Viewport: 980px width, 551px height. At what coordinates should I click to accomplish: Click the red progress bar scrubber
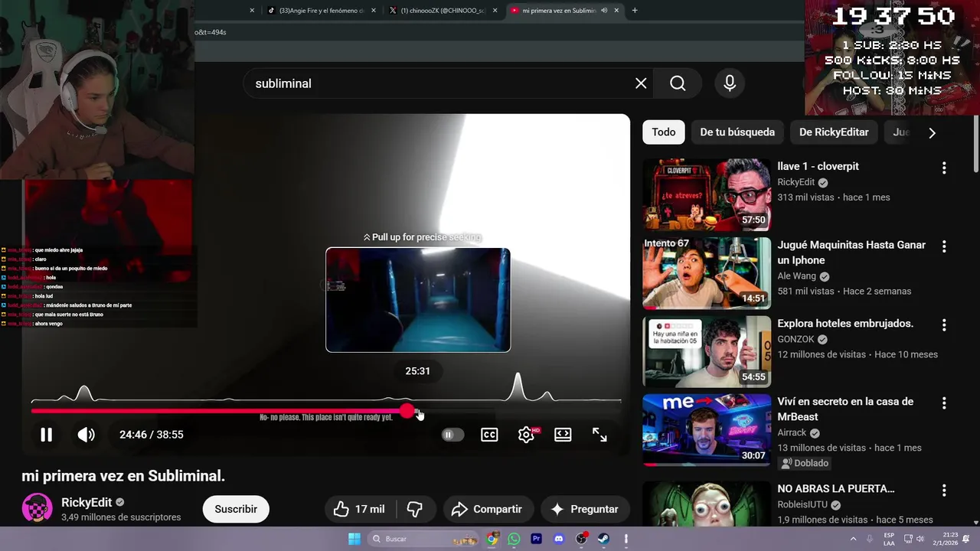click(x=407, y=411)
